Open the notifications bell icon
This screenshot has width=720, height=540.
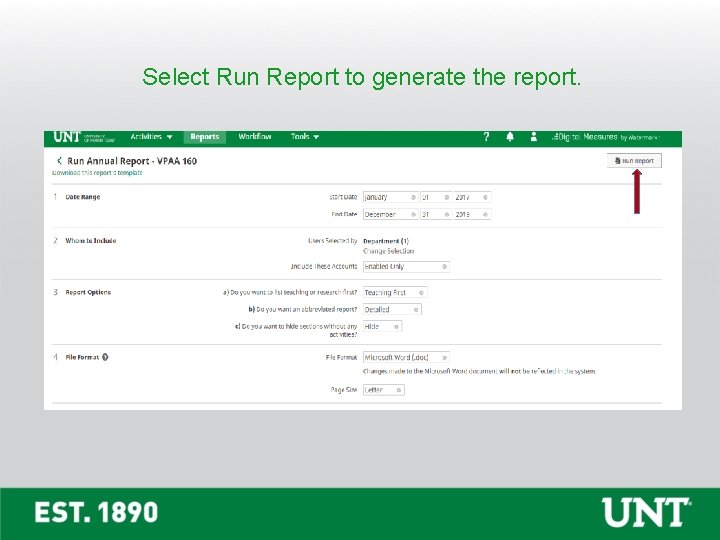(510, 137)
